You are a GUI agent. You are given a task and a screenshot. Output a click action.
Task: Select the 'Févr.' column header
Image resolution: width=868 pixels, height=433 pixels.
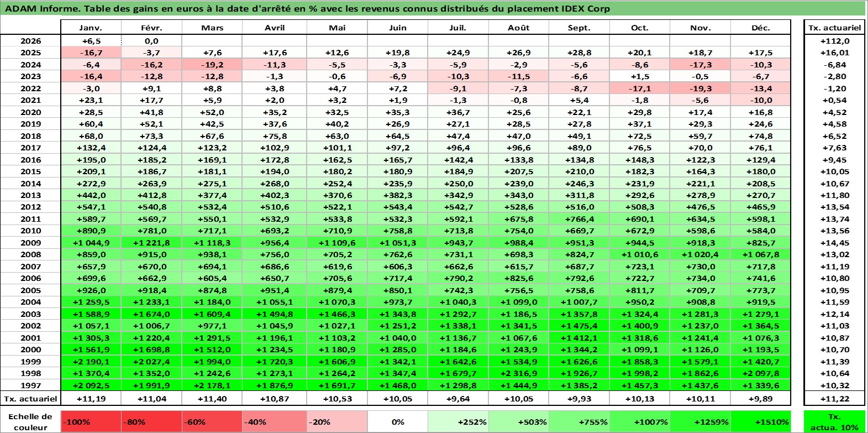pyautogui.click(x=151, y=28)
